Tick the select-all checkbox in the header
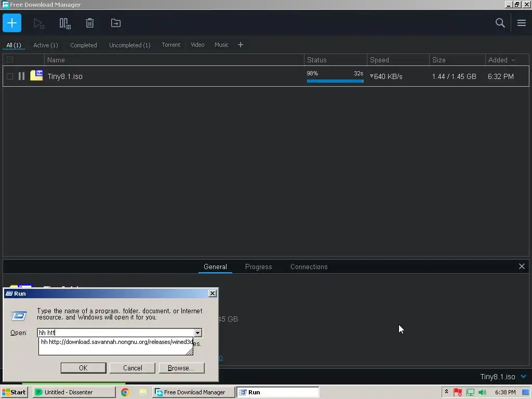The width and height of the screenshot is (532, 399). coord(10,60)
